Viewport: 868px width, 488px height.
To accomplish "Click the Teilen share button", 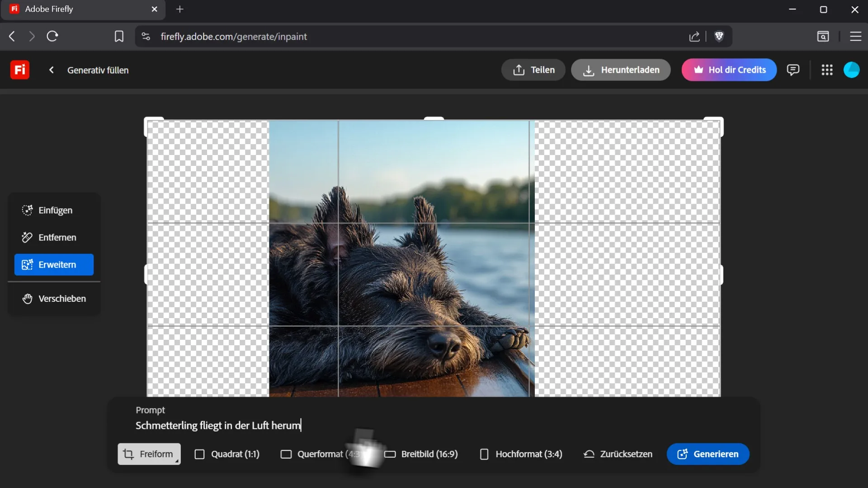I will pos(533,70).
